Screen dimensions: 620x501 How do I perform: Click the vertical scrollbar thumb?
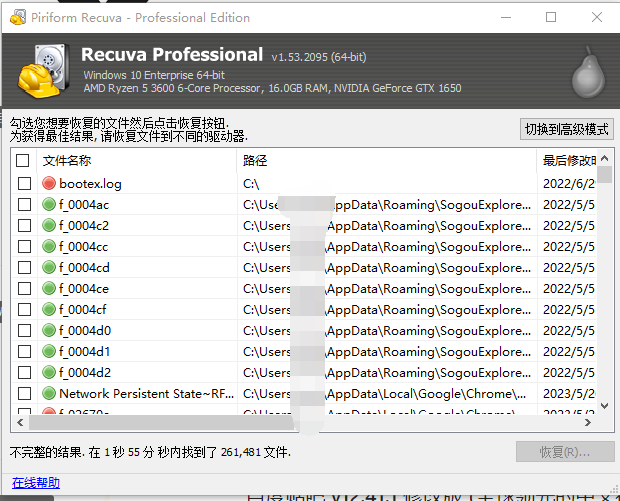[x=604, y=174]
